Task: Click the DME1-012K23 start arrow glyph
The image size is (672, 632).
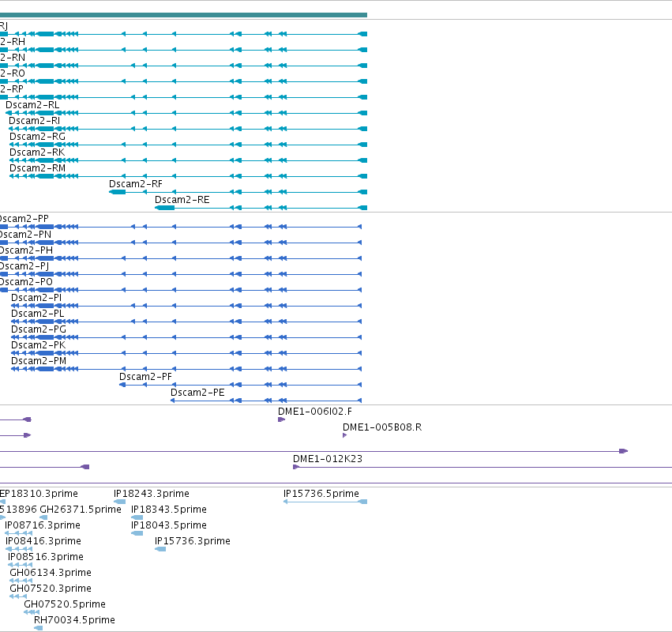Action: (296, 468)
